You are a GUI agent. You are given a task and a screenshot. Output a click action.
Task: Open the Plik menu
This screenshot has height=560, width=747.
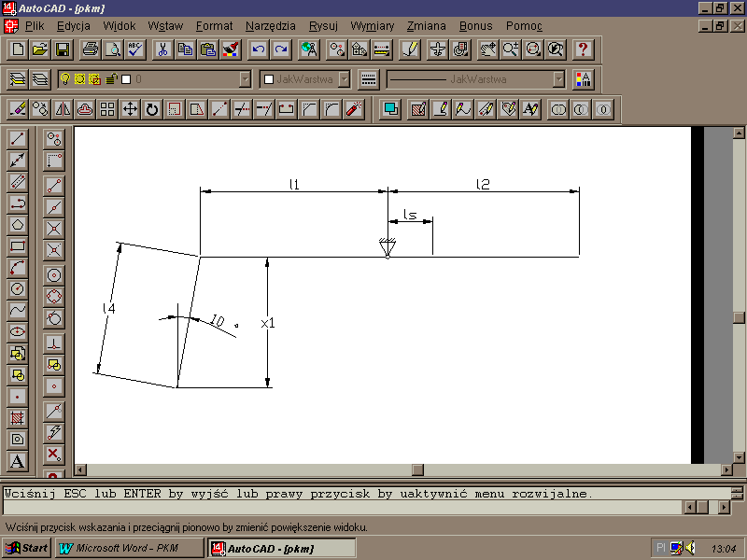tap(35, 26)
